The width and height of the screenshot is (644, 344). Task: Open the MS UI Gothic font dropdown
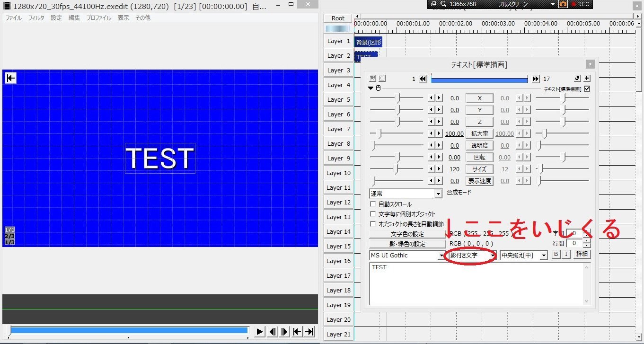(441, 255)
